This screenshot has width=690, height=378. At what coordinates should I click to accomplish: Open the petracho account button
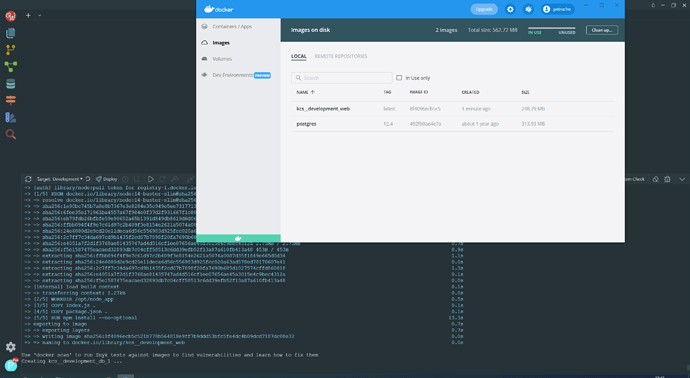tap(558, 9)
